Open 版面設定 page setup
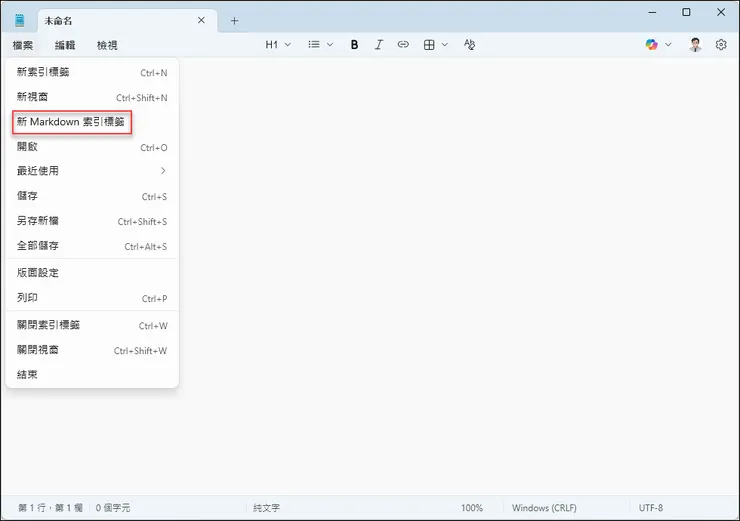Image resolution: width=740 pixels, height=521 pixels. (x=92, y=273)
